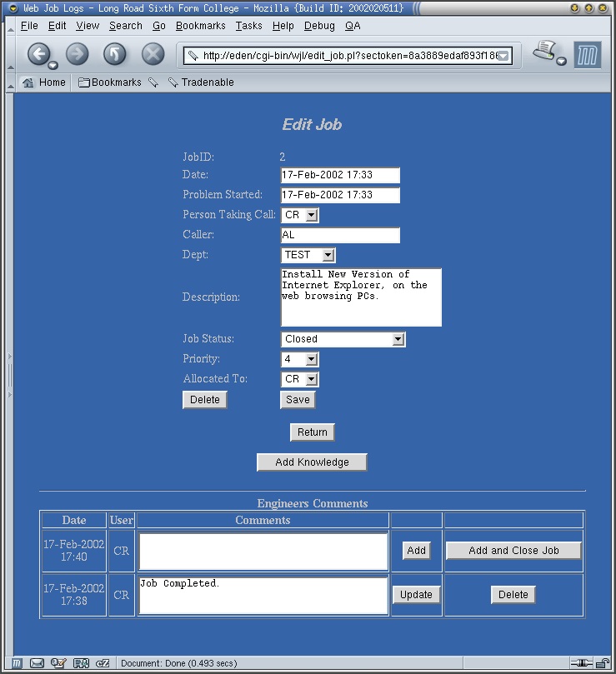This screenshot has height=674, width=616.
Task: Open the Bookmarks folder on personal toolbar
Action: coord(110,82)
